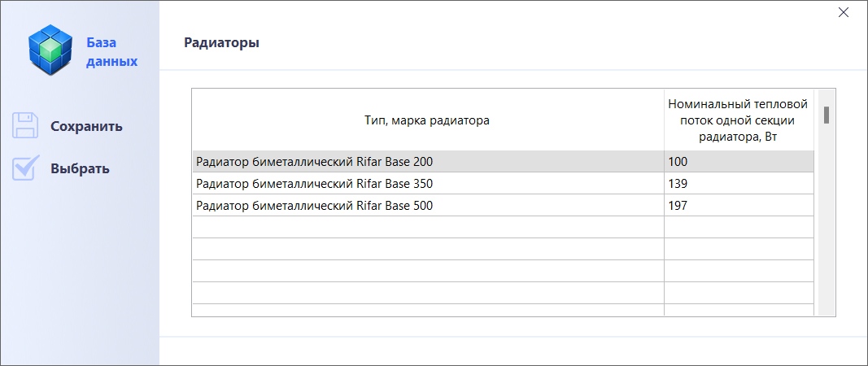
Task: Click the heat flow value 139 cell
Action: point(739,183)
